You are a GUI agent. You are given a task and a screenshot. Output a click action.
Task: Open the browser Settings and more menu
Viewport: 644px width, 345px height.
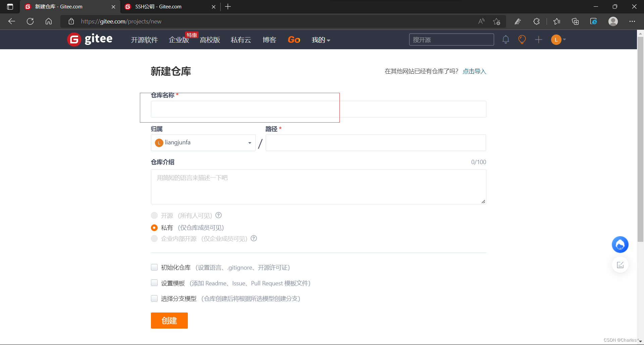click(x=632, y=21)
